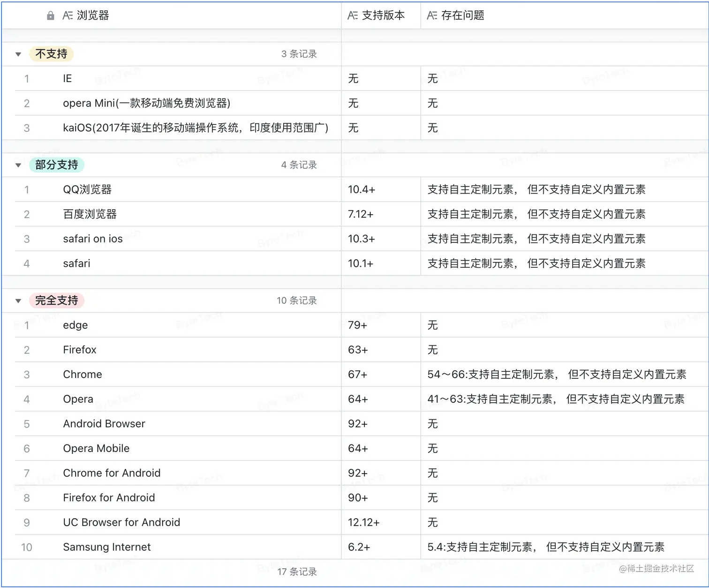Collapse the 不支持 group

(18, 54)
